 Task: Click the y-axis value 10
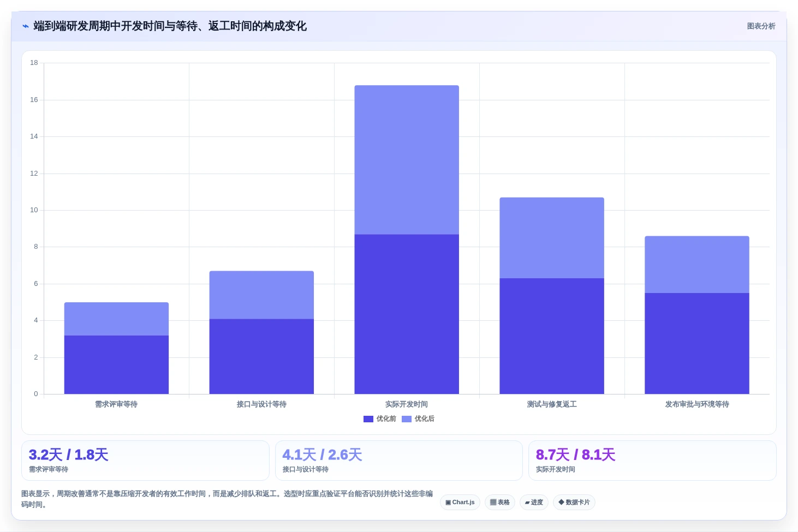click(34, 210)
